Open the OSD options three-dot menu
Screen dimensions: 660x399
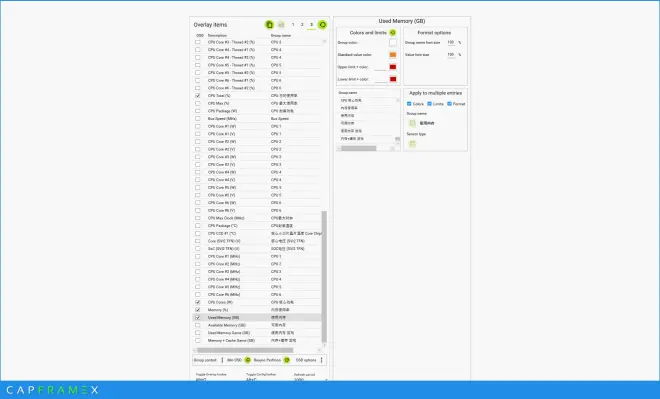click(x=322, y=360)
